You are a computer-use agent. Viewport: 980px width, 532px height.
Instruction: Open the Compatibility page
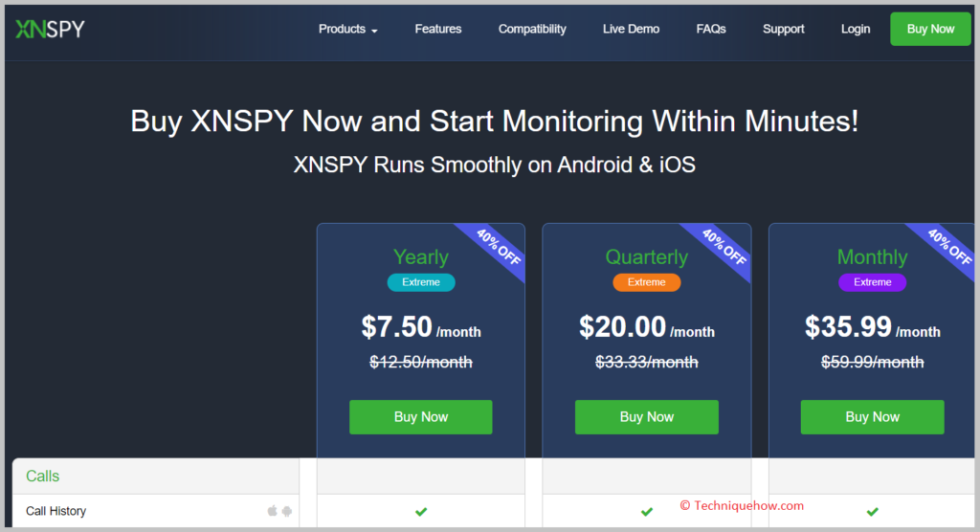click(x=532, y=29)
